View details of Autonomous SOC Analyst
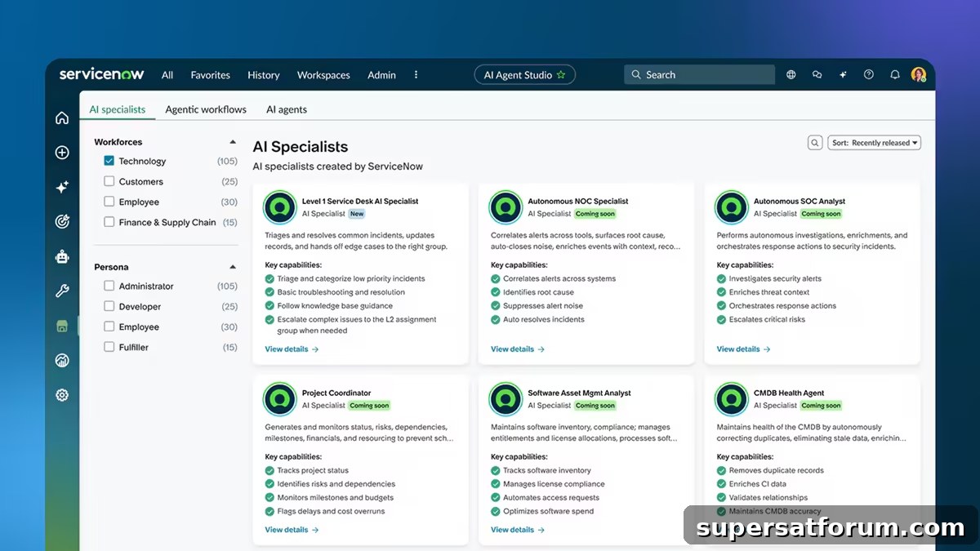This screenshot has height=551, width=980. (744, 349)
